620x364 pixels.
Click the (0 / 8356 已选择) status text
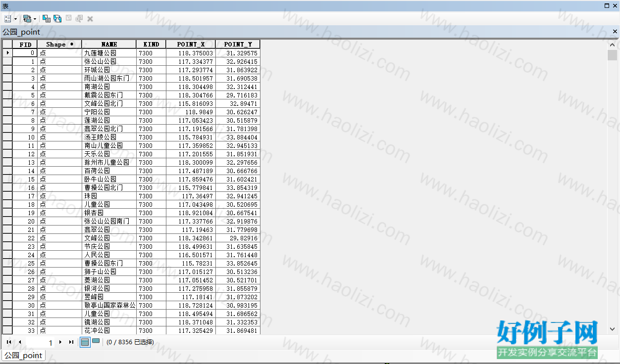click(x=130, y=342)
